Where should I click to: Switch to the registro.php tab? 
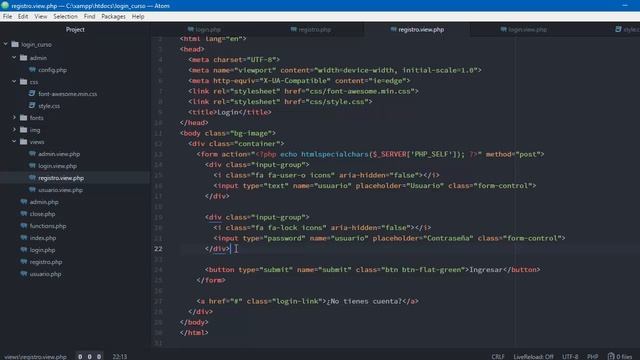[x=311, y=29]
